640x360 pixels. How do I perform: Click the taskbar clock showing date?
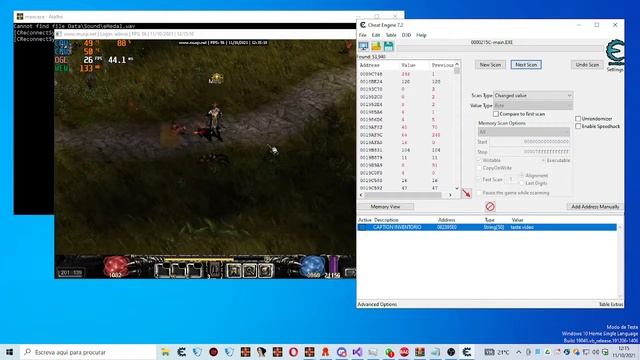(624, 352)
